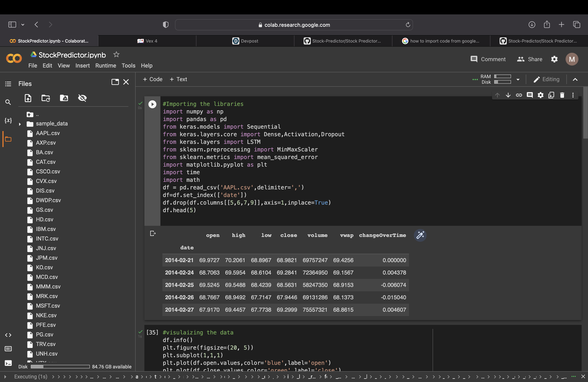Open the terminal icon in sidebar
588x382 pixels.
[x=8, y=363]
